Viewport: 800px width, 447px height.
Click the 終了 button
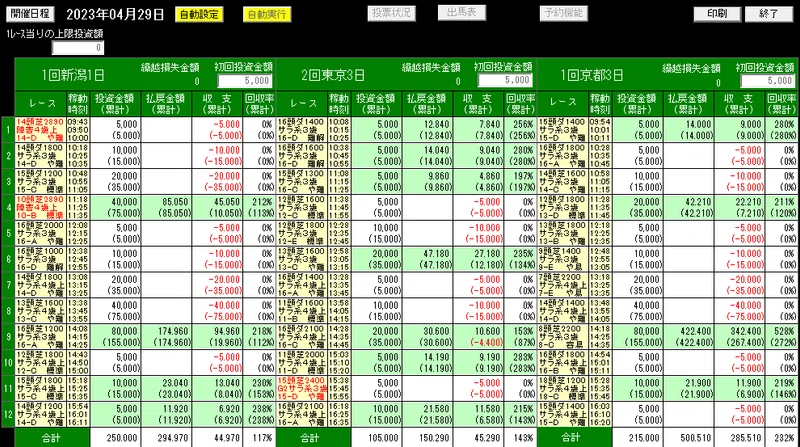click(x=769, y=14)
